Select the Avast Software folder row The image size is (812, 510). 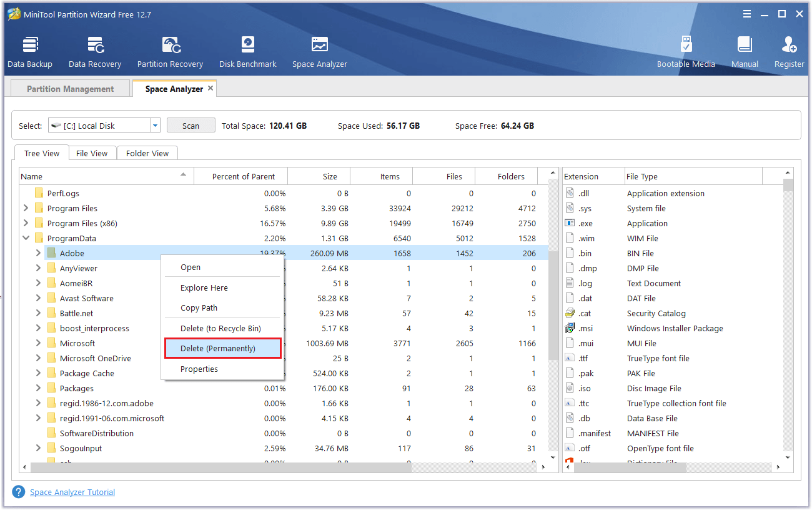284,298
